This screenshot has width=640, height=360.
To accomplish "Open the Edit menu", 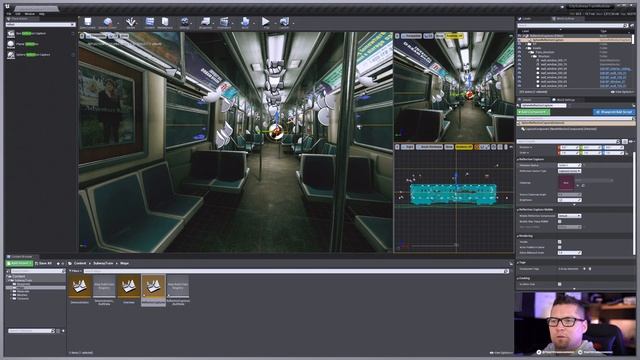I will [x=18, y=14].
